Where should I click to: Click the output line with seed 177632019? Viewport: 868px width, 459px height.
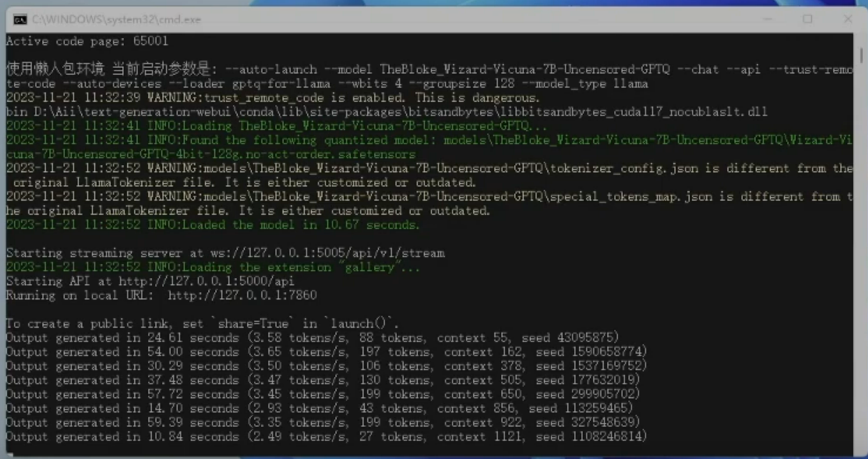[323, 380]
